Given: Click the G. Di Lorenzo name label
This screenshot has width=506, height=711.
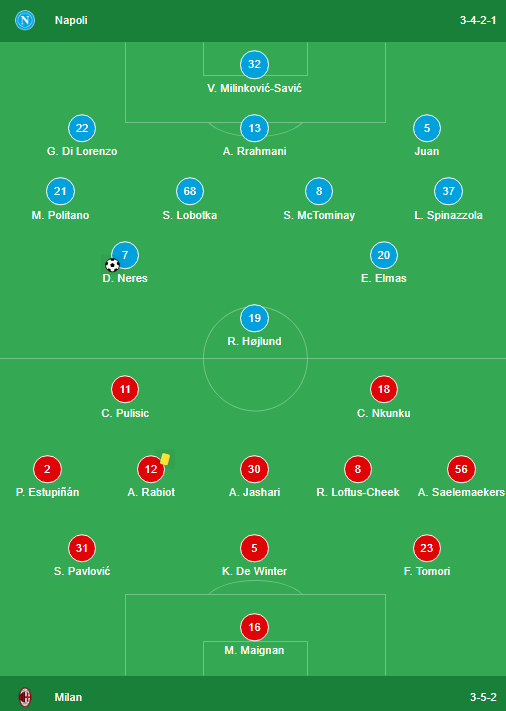Looking at the screenshot, I should tap(82, 151).
